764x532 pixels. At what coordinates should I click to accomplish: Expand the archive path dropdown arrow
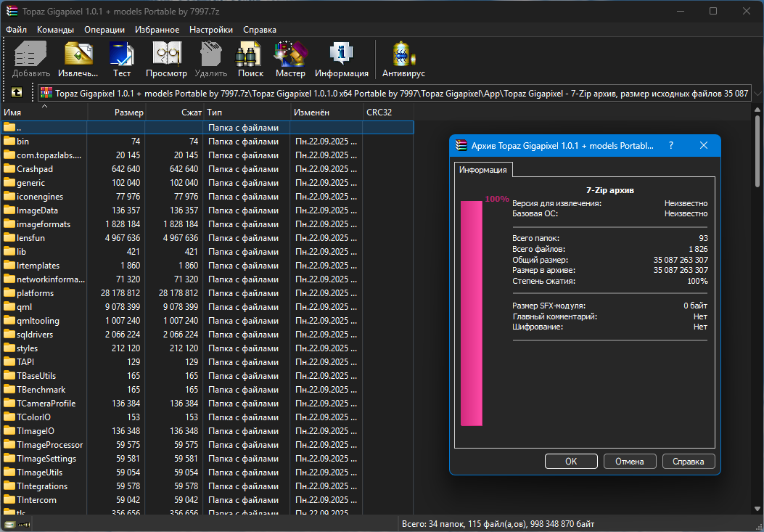(x=757, y=93)
